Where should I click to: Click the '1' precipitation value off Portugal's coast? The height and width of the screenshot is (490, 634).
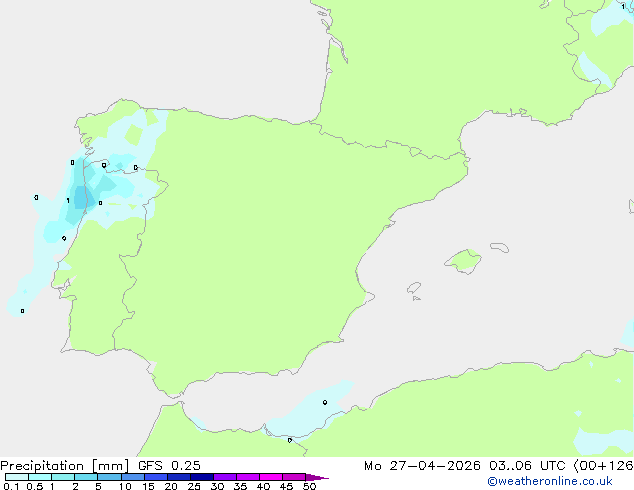click(x=68, y=201)
